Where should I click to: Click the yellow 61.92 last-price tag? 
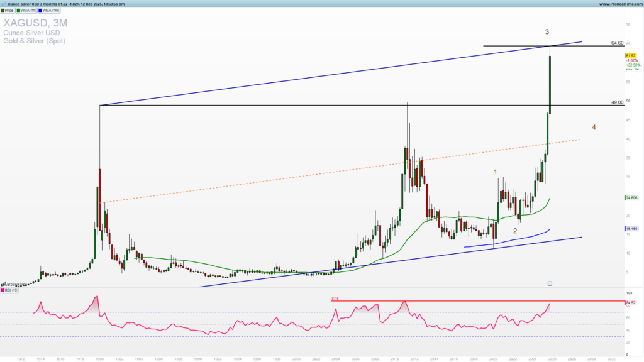(x=631, y=56)
